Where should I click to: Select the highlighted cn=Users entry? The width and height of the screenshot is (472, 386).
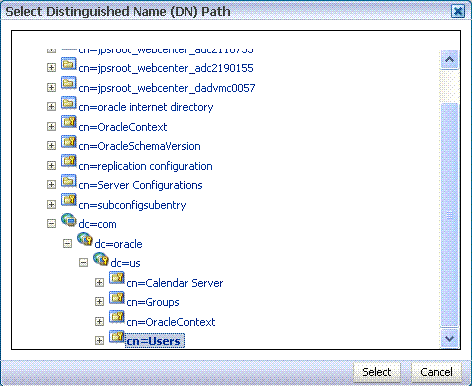[155, 341]
